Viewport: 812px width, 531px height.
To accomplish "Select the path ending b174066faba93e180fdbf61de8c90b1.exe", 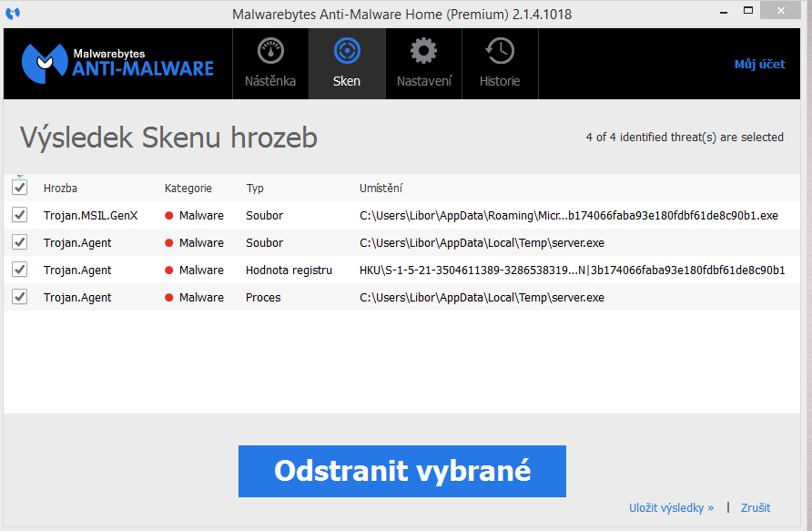I will point(569,216).
